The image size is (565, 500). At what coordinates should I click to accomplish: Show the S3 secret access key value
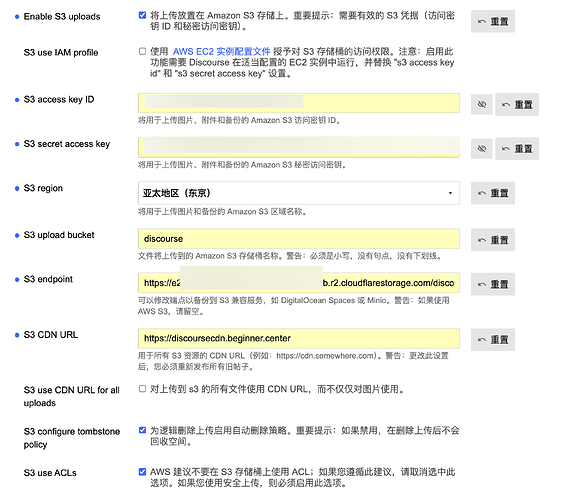pos(481,148)
